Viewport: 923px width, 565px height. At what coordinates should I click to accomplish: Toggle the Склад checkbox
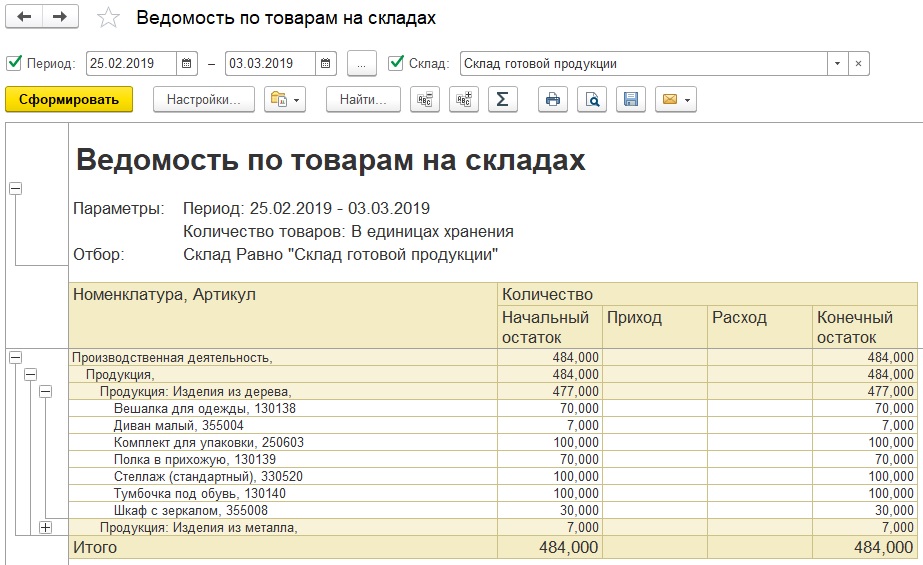[396, 62]
